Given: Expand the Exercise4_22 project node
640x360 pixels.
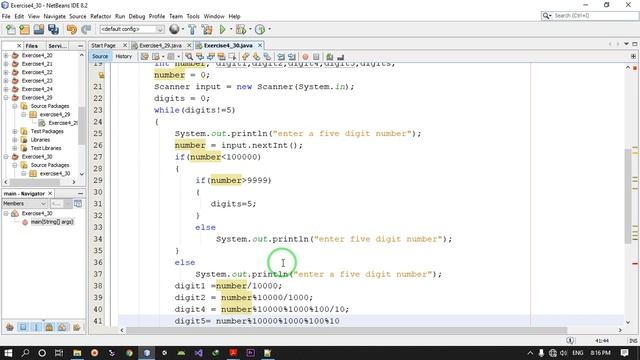Looking at the screenshot, I should (x=6, y=72).
